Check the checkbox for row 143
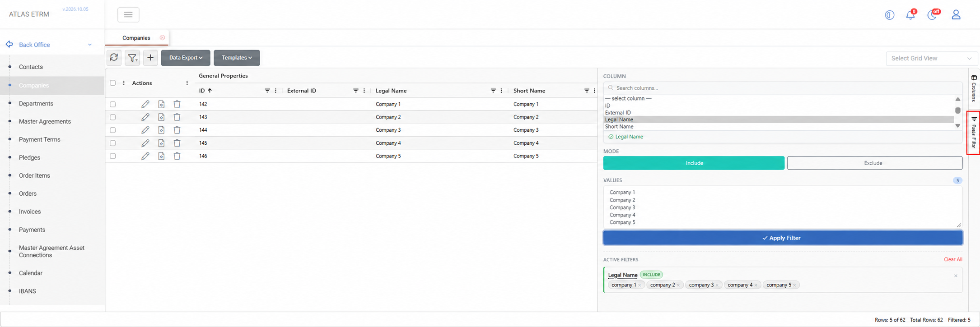980x327 pixels. [113, 117]
